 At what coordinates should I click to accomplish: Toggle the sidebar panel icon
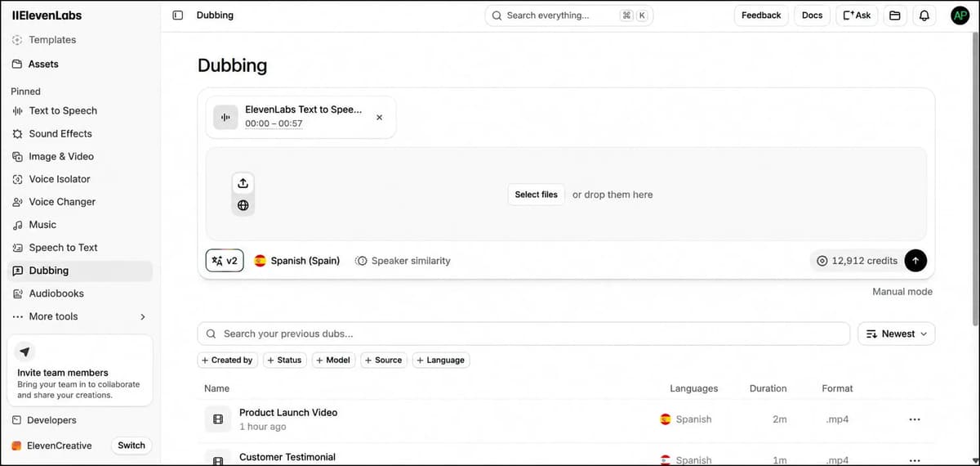(x=178, y=15)
